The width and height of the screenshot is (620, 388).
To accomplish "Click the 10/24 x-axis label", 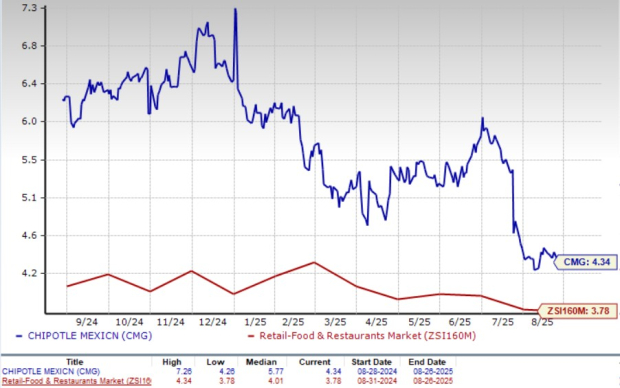I will point(129,322).
